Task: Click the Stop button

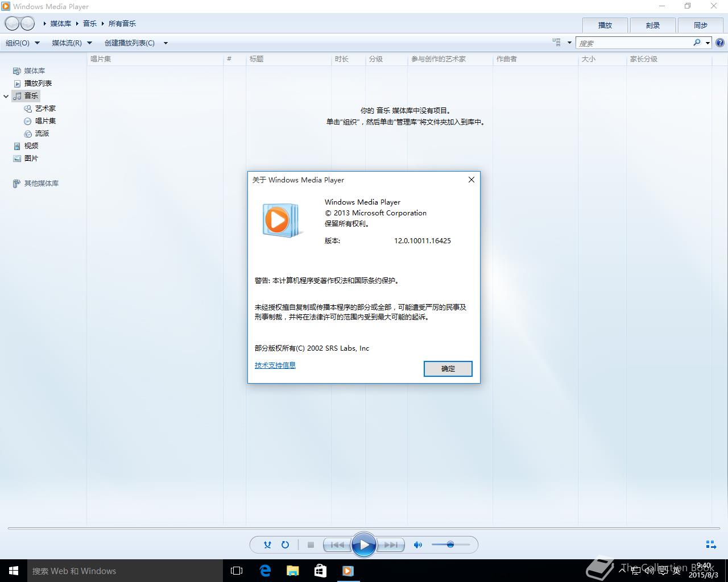Action: [311, 544]
